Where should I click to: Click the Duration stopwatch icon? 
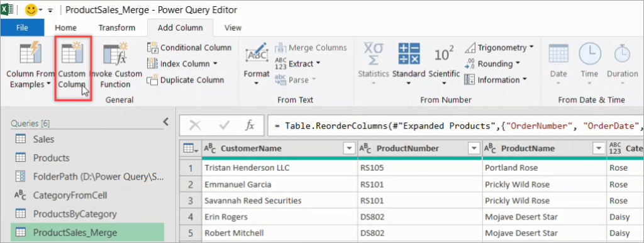(622, 53)
